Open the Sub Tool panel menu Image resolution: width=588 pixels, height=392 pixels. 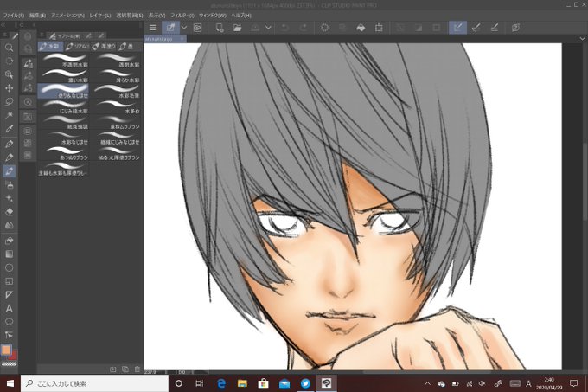[x=42, y=35]
